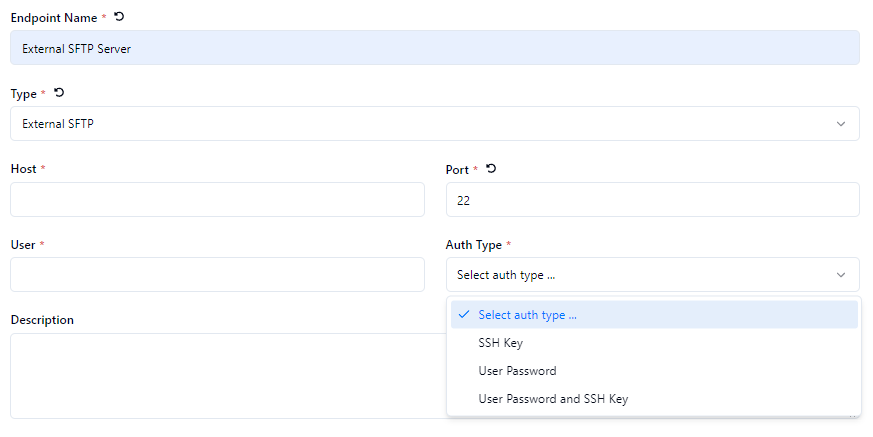Reset the Type field using its undo icon
873x437 pixels.
(x=59, y=93)
